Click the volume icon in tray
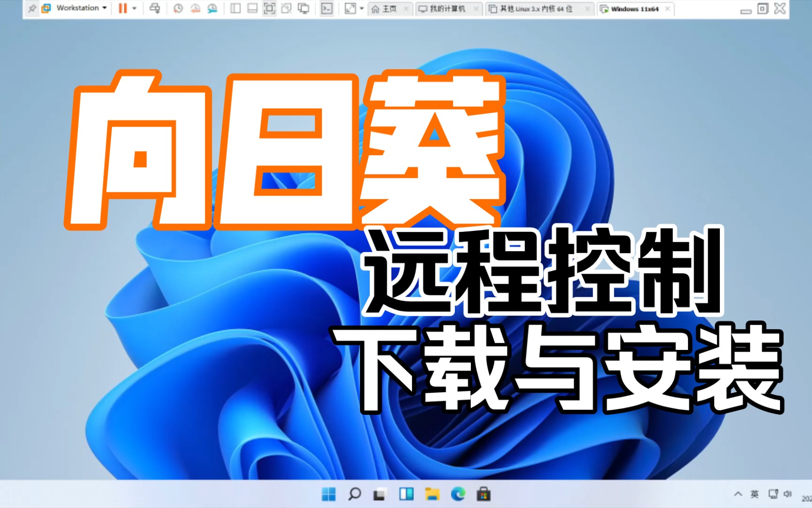This screenshot has width=812, height=508. point(788,494)
